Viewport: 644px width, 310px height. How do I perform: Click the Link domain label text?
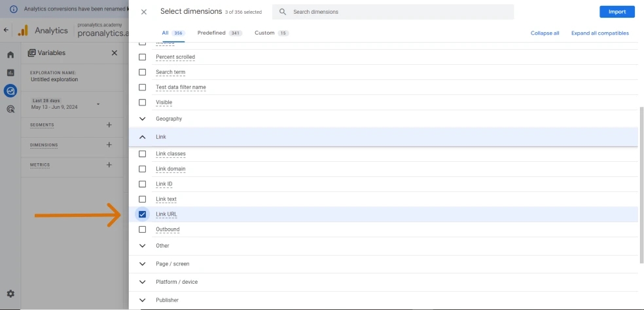tap(170, 169)
